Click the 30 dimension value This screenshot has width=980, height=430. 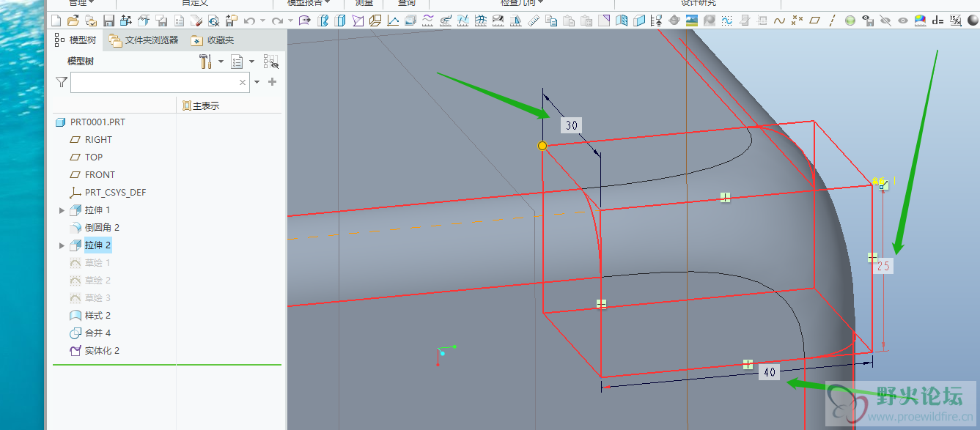pyautogui.click(x=572, y=125)
